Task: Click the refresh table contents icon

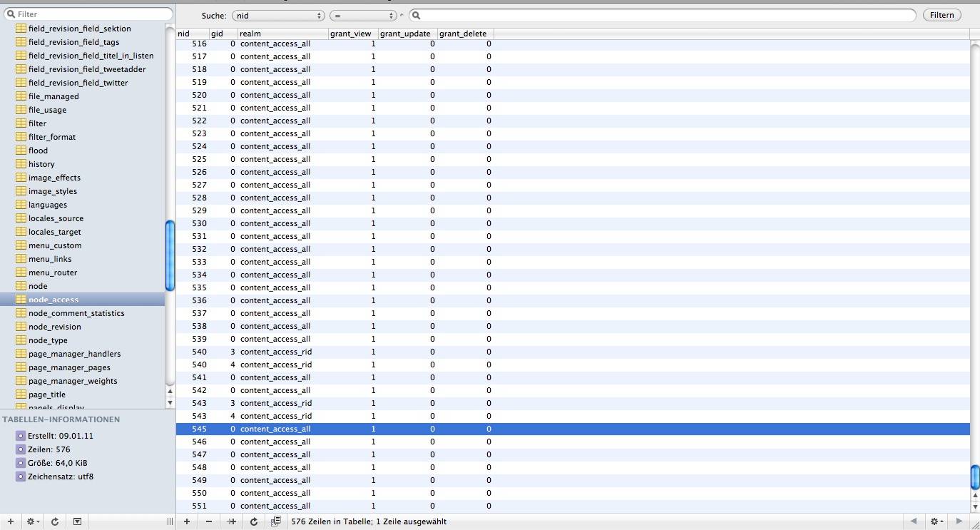Action: (254, 521)
